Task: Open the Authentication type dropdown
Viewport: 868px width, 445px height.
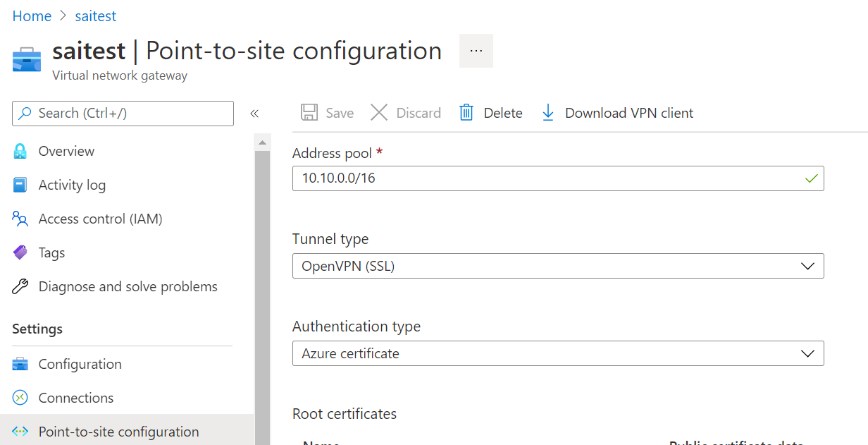Action: pyautogui.click(x=558, y=353)
